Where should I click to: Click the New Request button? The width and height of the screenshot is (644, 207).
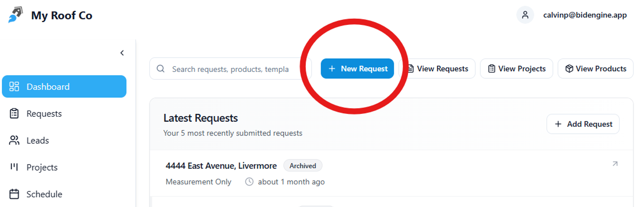click(357, 69)
